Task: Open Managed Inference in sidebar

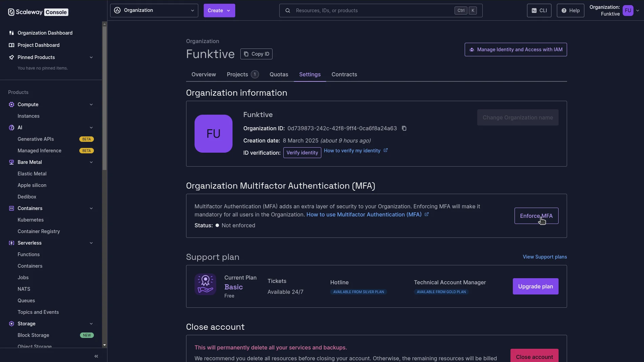Action: coord(39,151)
